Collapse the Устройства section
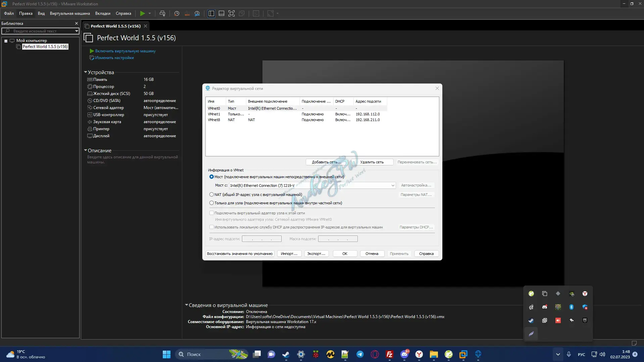 (x=86, y=72)
